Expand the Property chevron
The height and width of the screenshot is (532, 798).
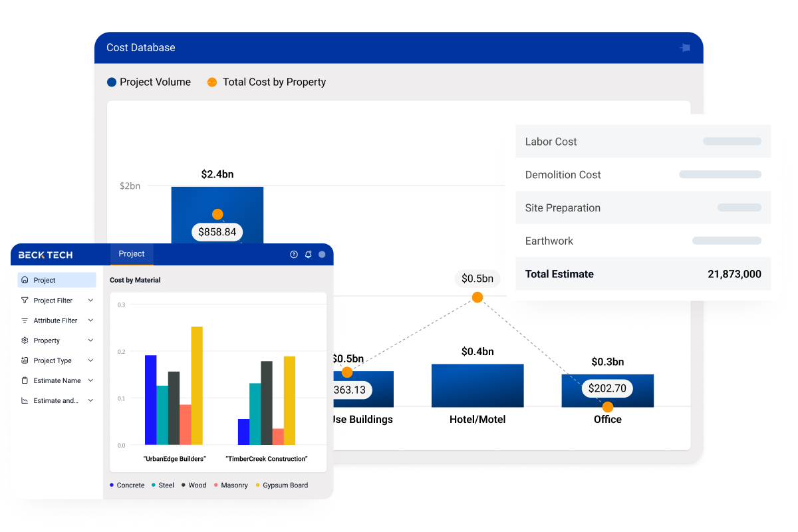90,340
